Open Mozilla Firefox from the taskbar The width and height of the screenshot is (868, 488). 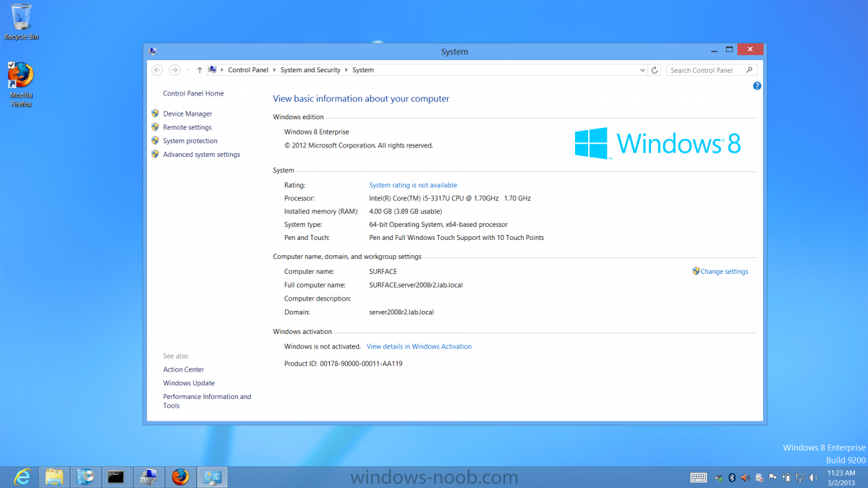click(x=180, y=477)
